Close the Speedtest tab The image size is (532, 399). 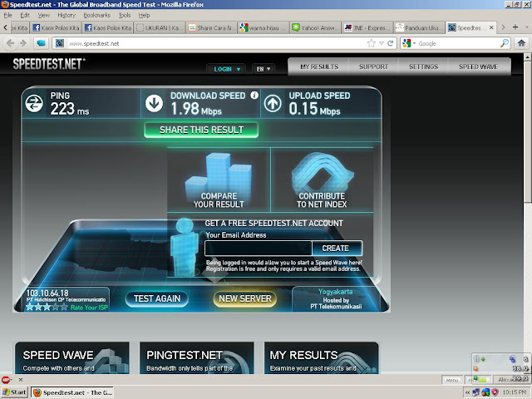[x=491, y=27]
